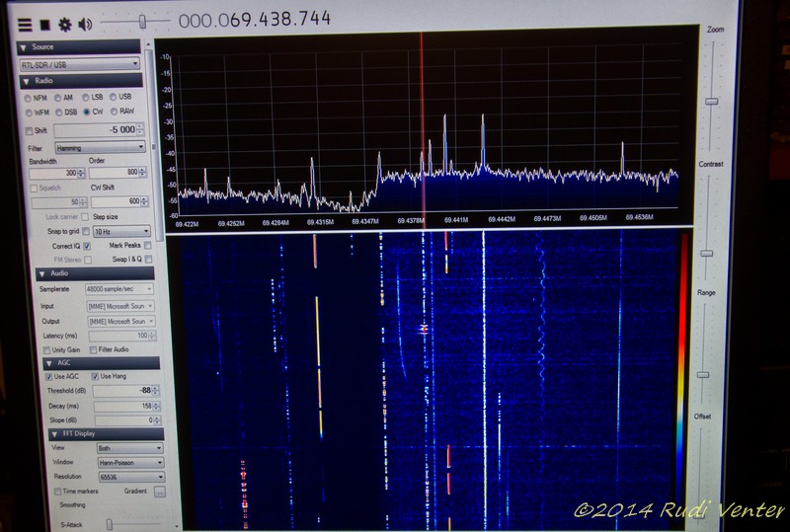Screen dimensions: 790x532
Task: Select the CW radio mode
Action: coord(87,112)
